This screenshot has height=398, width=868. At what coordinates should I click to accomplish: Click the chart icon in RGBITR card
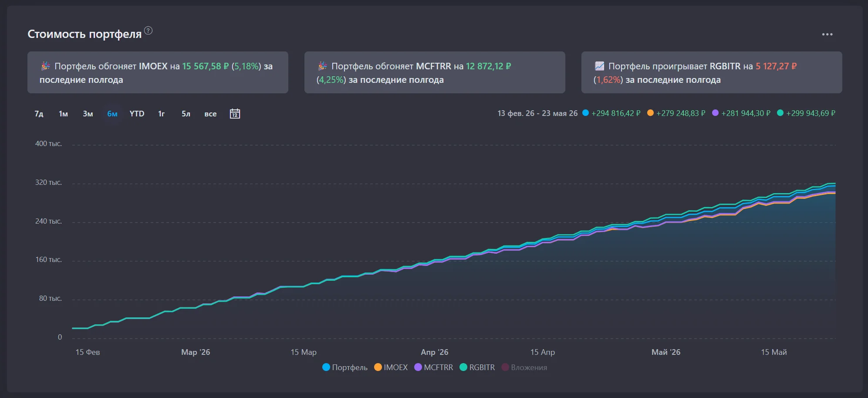599,66
